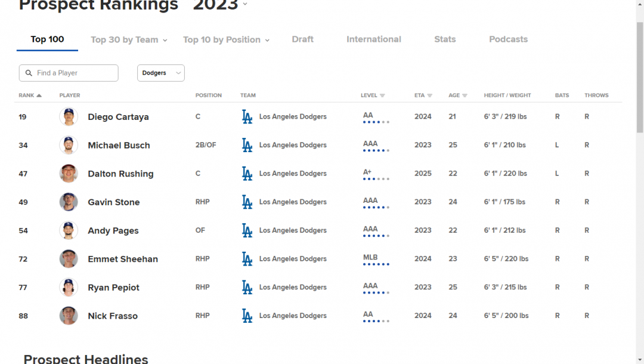Open Andy Pages player link
Image resolution: width=644 pixels, height=364 pixels.
point(113,231)
